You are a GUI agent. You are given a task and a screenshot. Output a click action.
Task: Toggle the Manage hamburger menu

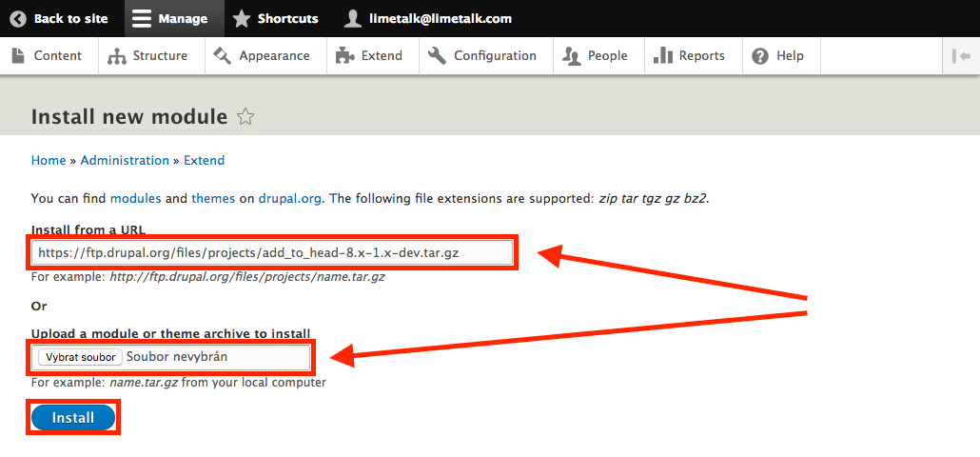(142, 18)
